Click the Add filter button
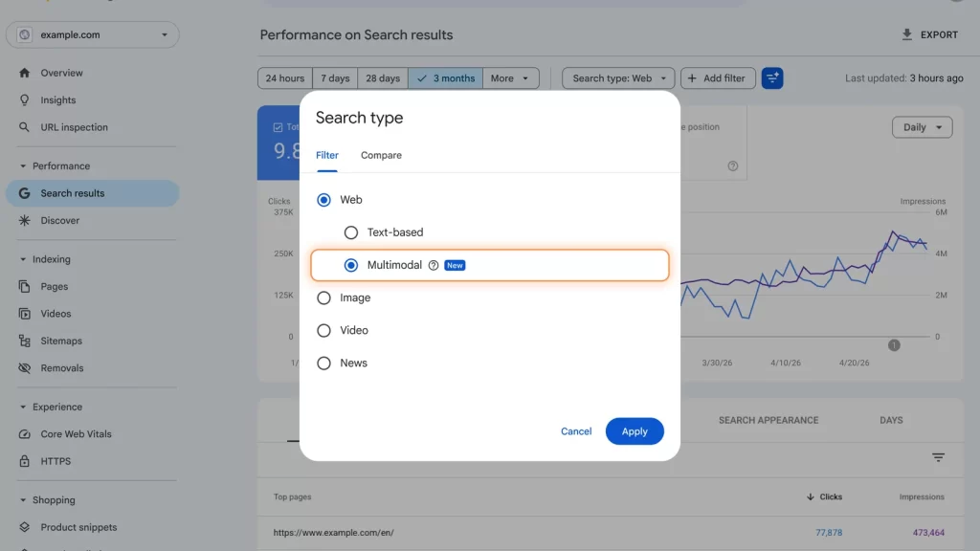 click(718, 78)
